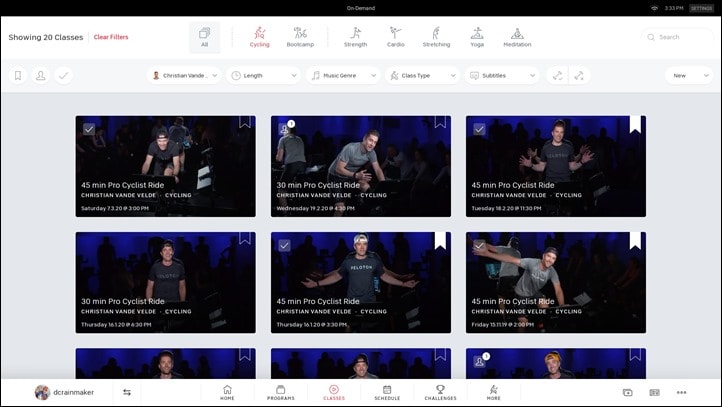Bookmark the Wednesday 19.2.20 30 min ride
The image size is (722, 407).
[440, 122]
